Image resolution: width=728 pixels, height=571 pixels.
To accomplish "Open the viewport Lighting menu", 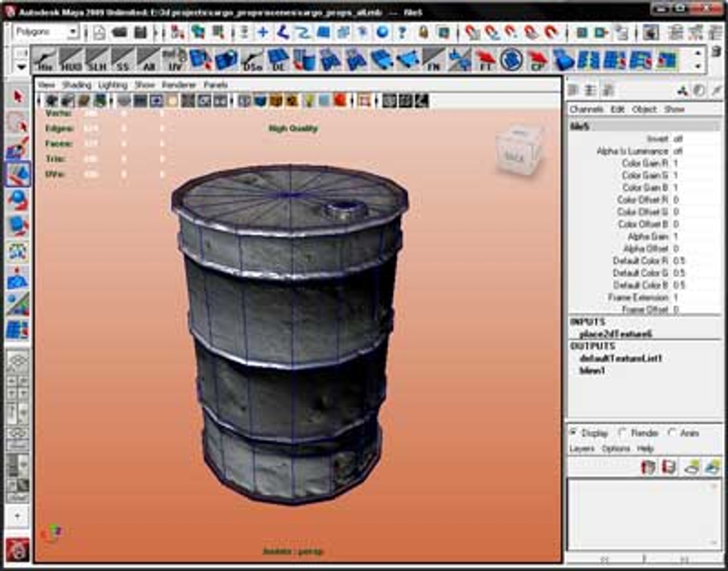I will click(x=113, y=85).
